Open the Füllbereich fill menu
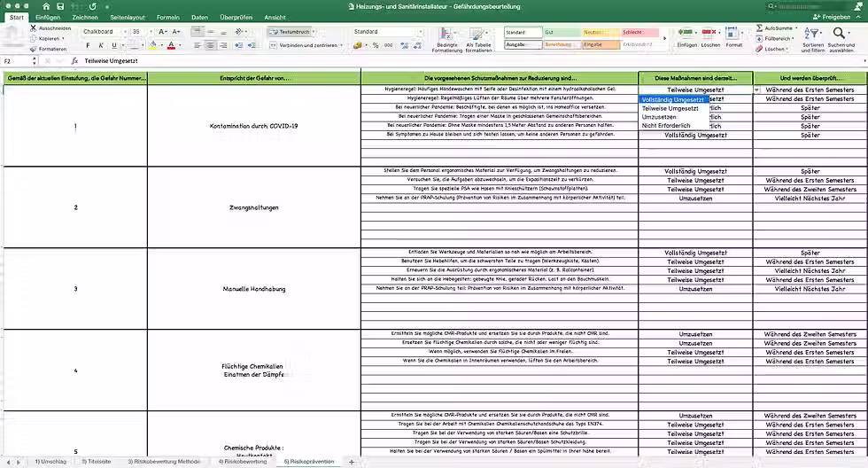Screen dimensions: 868x468 pyautogui.click(x=776, y=38)
